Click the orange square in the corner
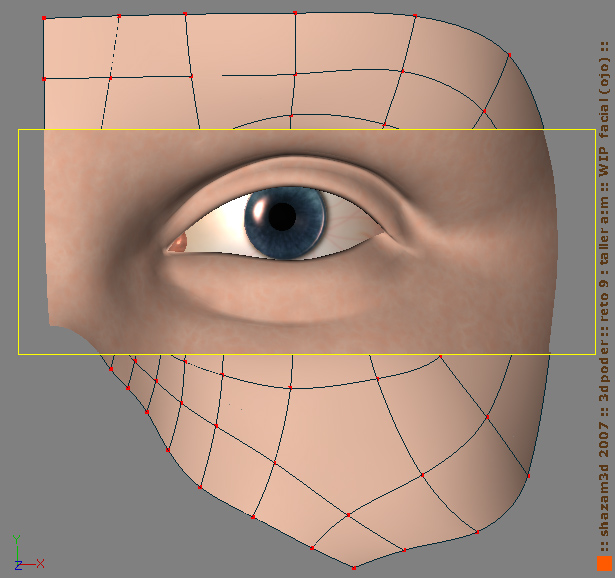Image resolution: width=615 pixels, height=578 pixels. 604,563
